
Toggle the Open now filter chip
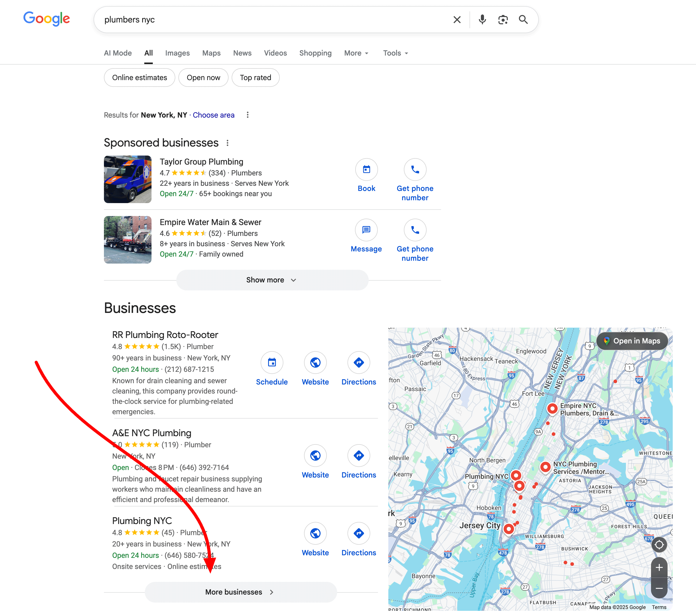203,78
